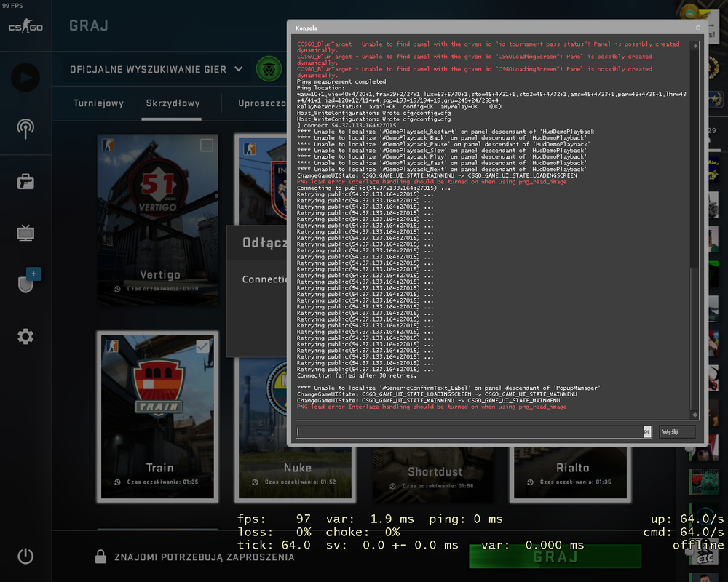The image size is (728, 582).
Task: Open the Watch TV icon in sidebar
Action: [x=25, y=233]
